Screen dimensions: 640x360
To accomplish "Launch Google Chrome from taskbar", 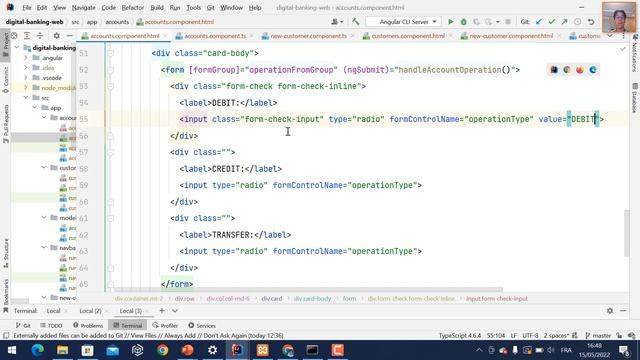I will point(162,350).
